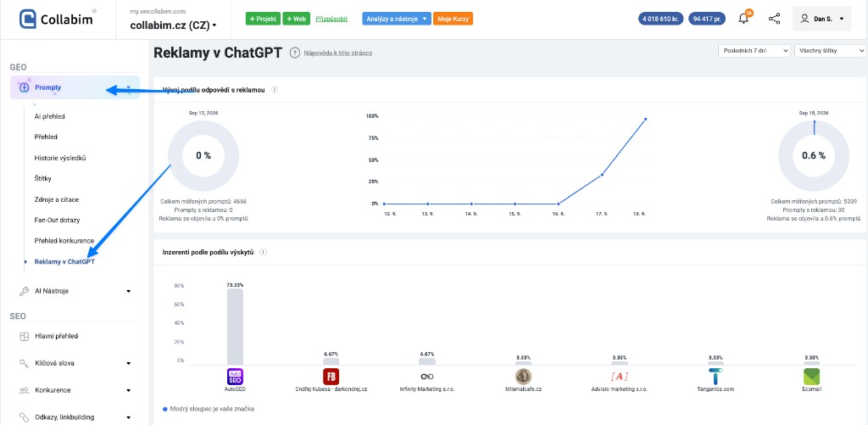Click the 0.6 % donut chart for Sep 18

point(814,156)
